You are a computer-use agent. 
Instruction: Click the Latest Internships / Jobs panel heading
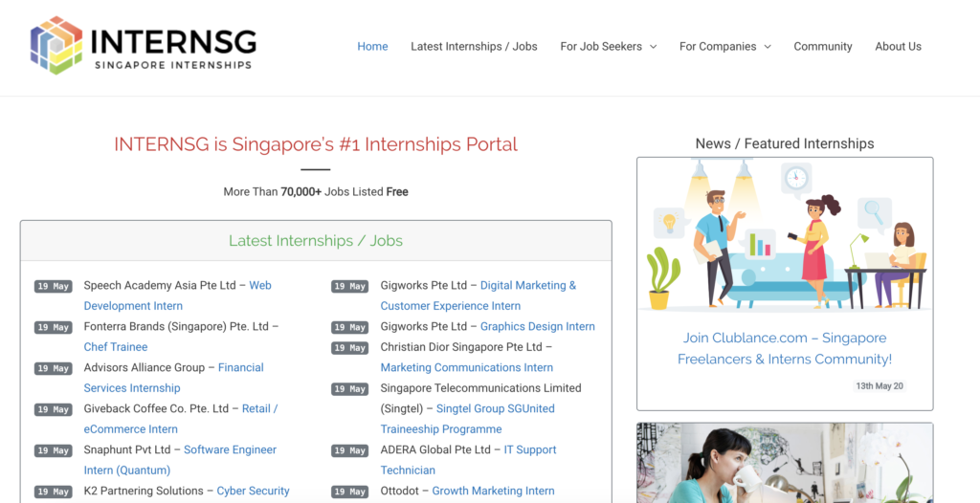click(316, 241)
